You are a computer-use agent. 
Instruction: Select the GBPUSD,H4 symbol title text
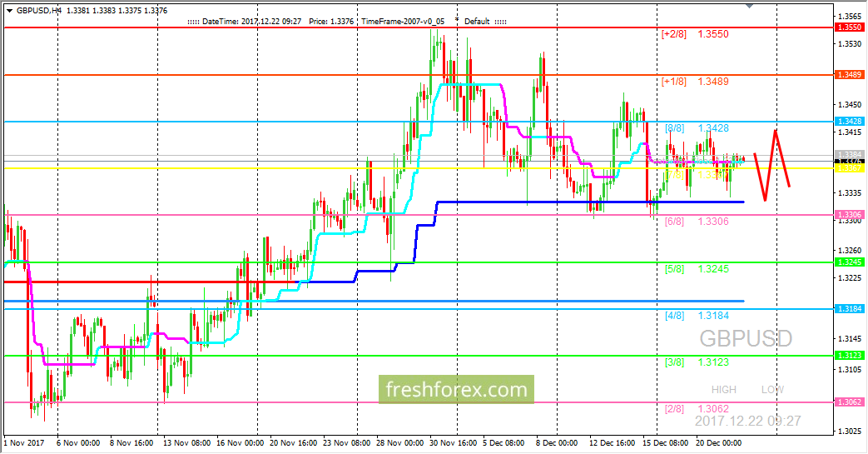coord(39,11)
